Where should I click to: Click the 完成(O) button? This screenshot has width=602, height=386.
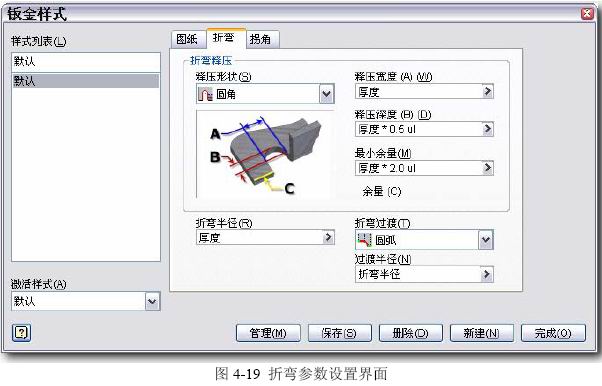pos(553,333)
